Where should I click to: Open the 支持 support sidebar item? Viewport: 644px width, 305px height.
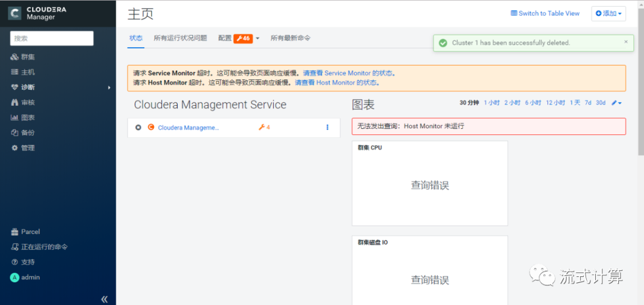pos(23,262)
